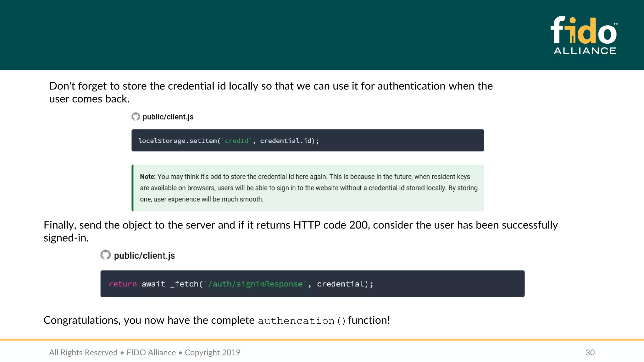Click slide page number 30
This screenshot has width=644, height=362.
click(590, 353)
